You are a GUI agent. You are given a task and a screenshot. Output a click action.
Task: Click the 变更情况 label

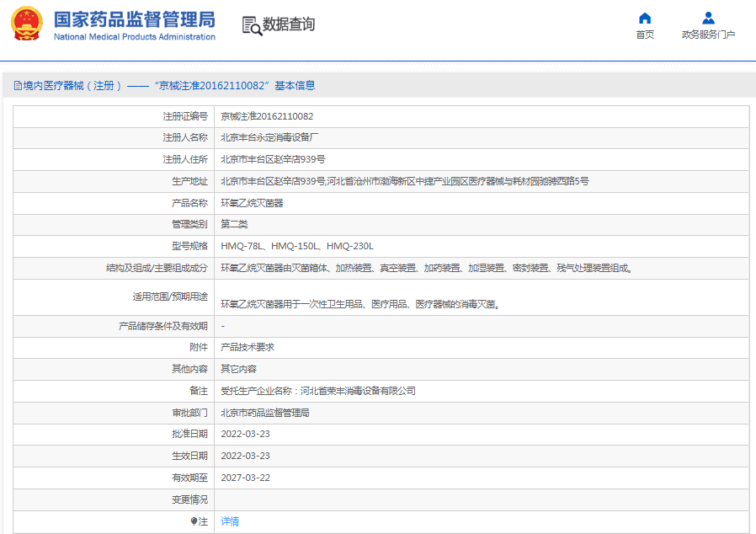click(189, 499)
